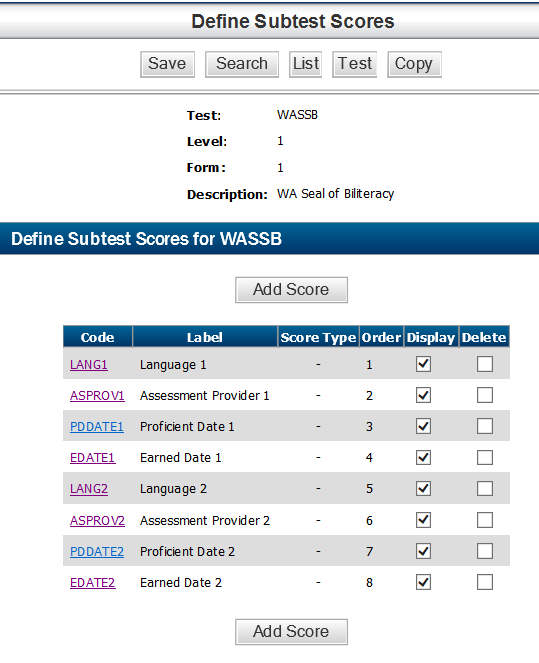Click the Copy button
Image resolution: width=539 pixels, height=663 pixels.
click(x=414, y=64)
